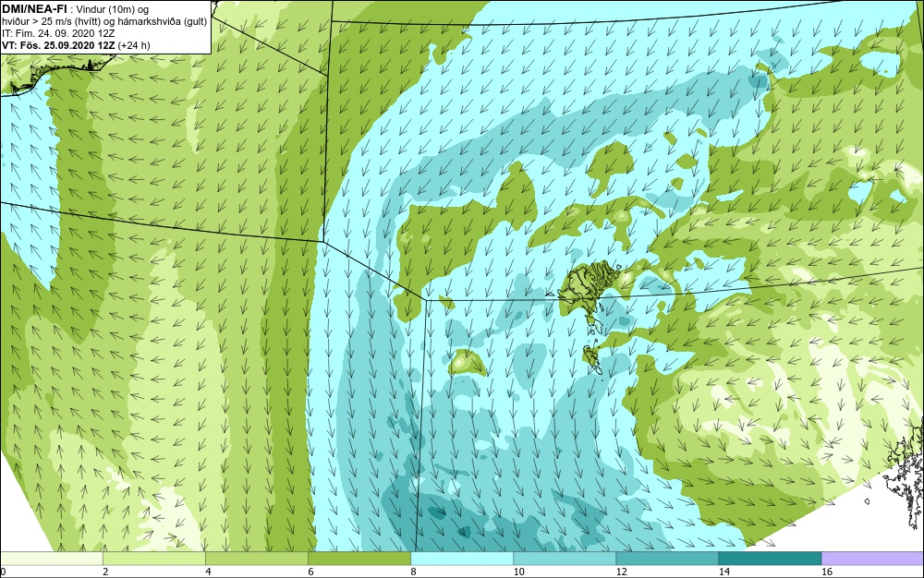Choose the 14–16 m/s dark teal swatch
The width and height of the screenshot is (924, 578).
coord(770,558)
